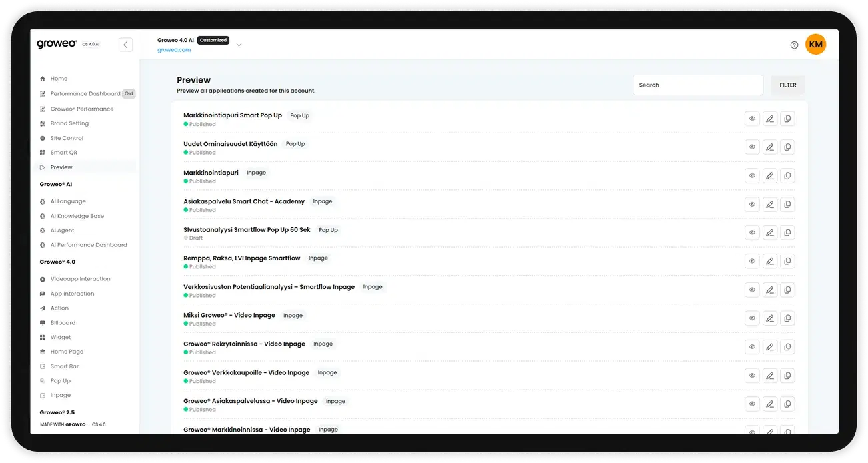Collapse the sidebar with the back chevron
The height and width of the screenshot is (463, 868).
pos(125,45)
